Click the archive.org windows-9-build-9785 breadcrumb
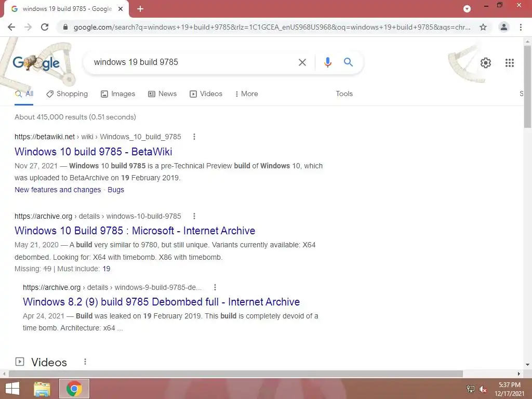 [x=112, y=287]
